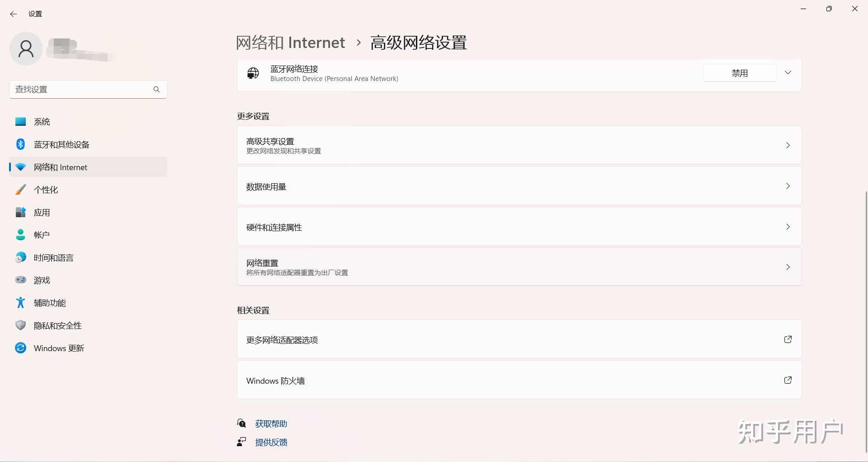
Task: Disable the Bluetooth network connection
Action: (740, 73)
